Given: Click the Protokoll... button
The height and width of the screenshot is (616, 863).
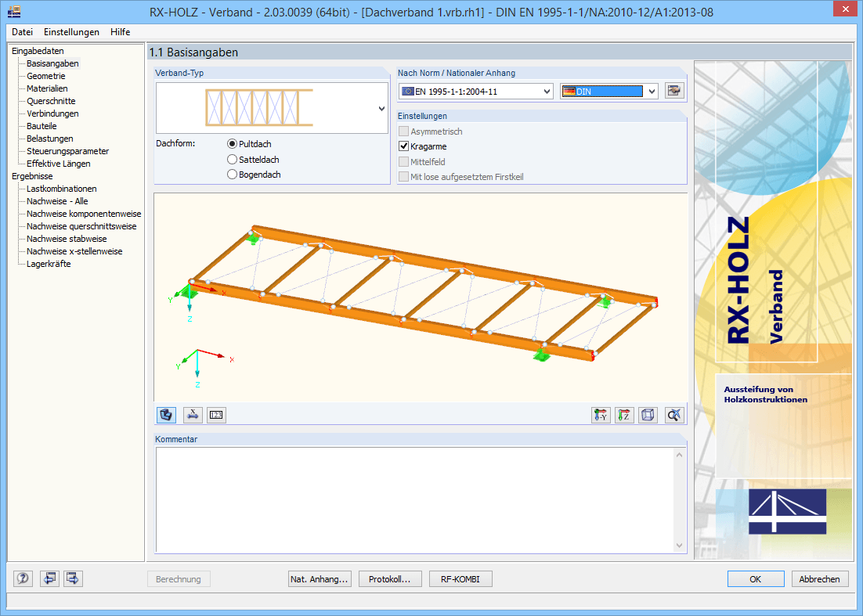Looking at the screenshot, I should point(390,578).
